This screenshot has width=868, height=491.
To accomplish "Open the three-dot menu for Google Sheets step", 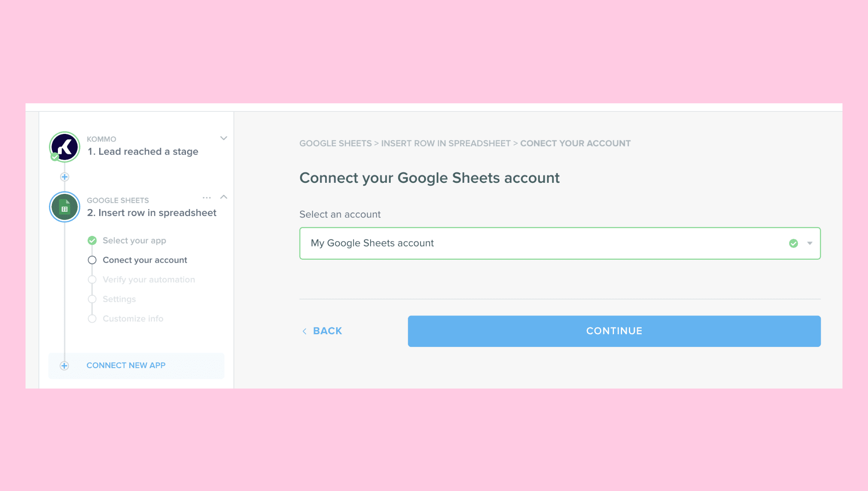I will [207, 198].
